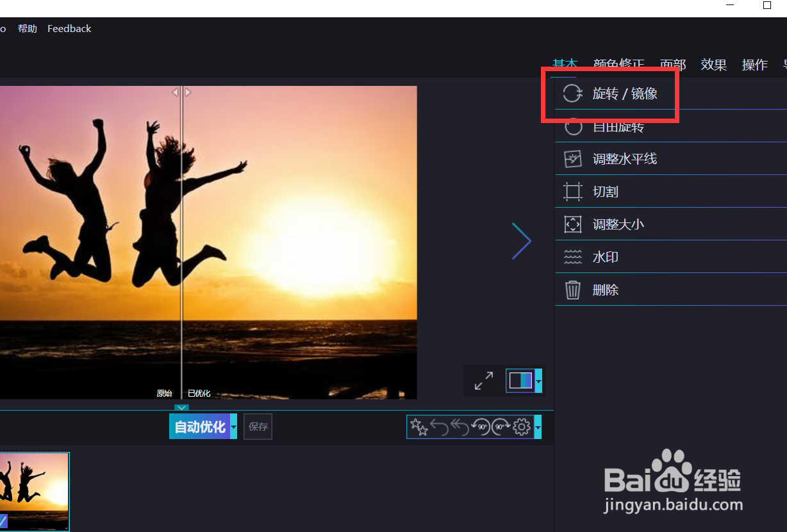Screen dimensions: 787x532
Task: Switch to the 操作 tab
Action: pyautogui.click(x=754, y=65)
